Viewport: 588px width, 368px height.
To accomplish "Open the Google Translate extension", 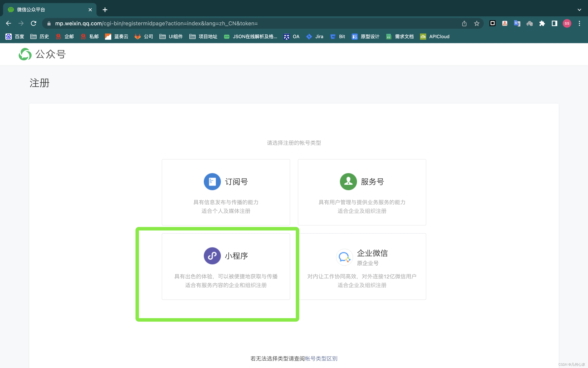I will click(x=517, y=23).
